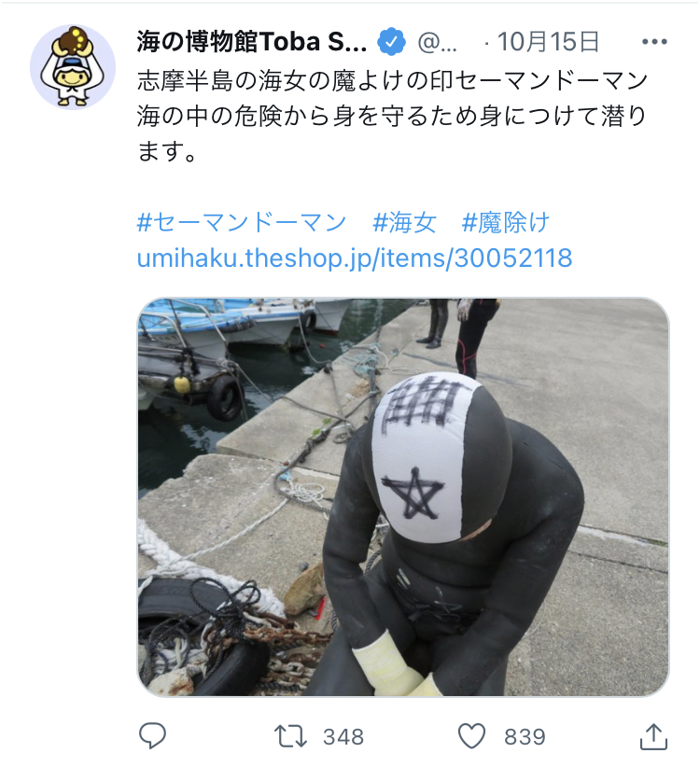Open the three-dot more options menu
The image size is (700, 767).
pyautogui.click(x=654, y=42)
